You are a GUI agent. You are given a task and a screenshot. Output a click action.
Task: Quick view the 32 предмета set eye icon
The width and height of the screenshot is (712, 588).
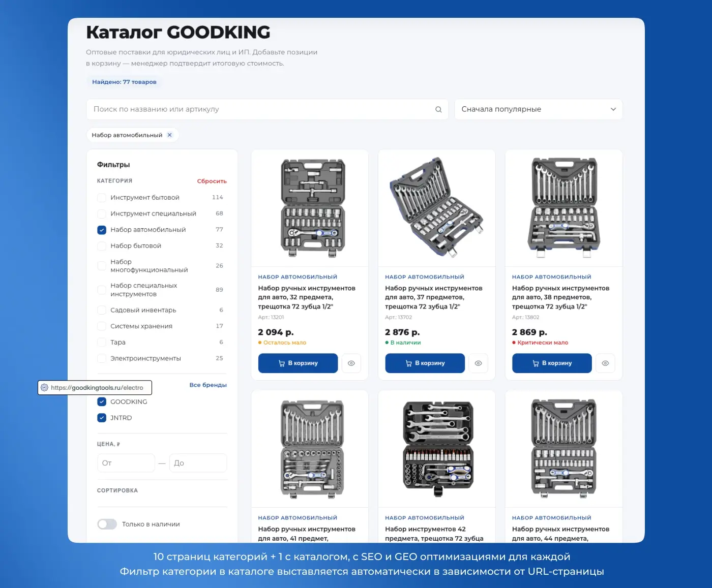351,363
